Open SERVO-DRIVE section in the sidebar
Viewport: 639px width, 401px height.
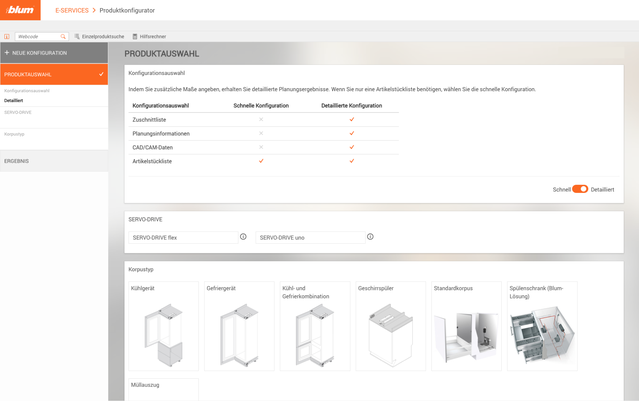(18, 112)
